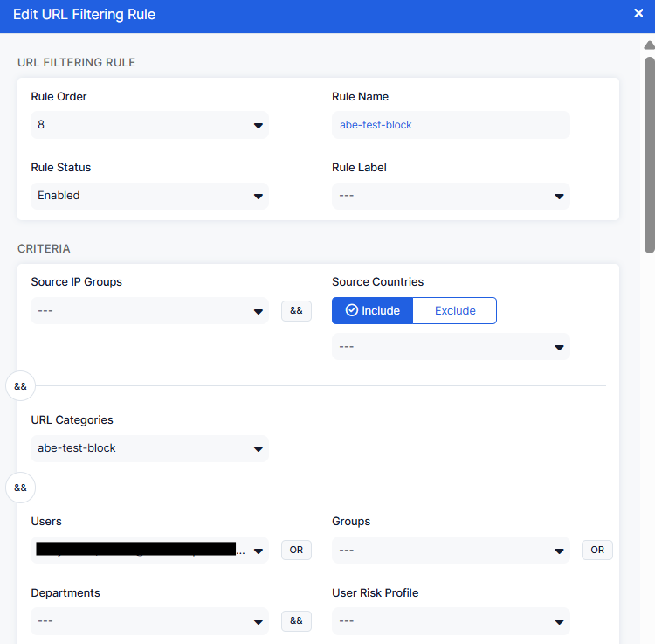The width and height of the screenshot is (655, 644).
Task: Click the Rule Label caret arrow icon
Action: coord(559,197)
